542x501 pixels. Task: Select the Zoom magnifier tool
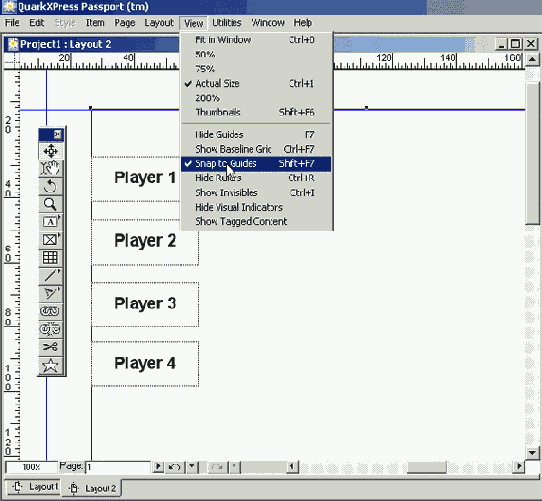(50, 204)
